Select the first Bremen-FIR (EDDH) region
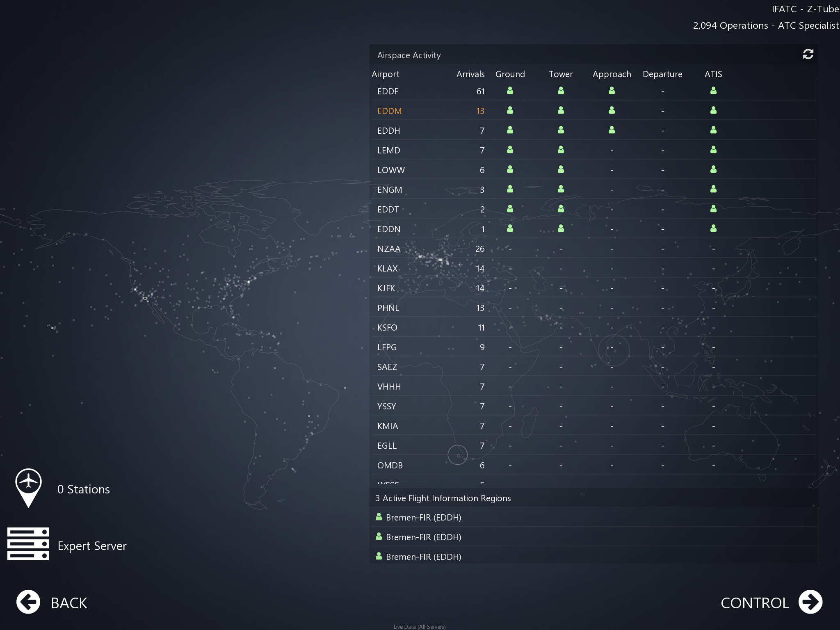Image resolution: width=840 pixels, height=630 pixels. 423,517
